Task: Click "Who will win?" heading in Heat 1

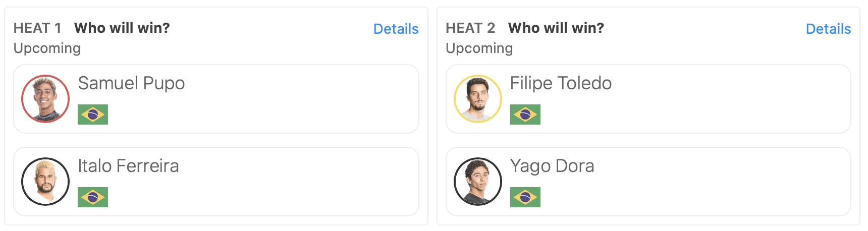Action: (x=122, y=28)
